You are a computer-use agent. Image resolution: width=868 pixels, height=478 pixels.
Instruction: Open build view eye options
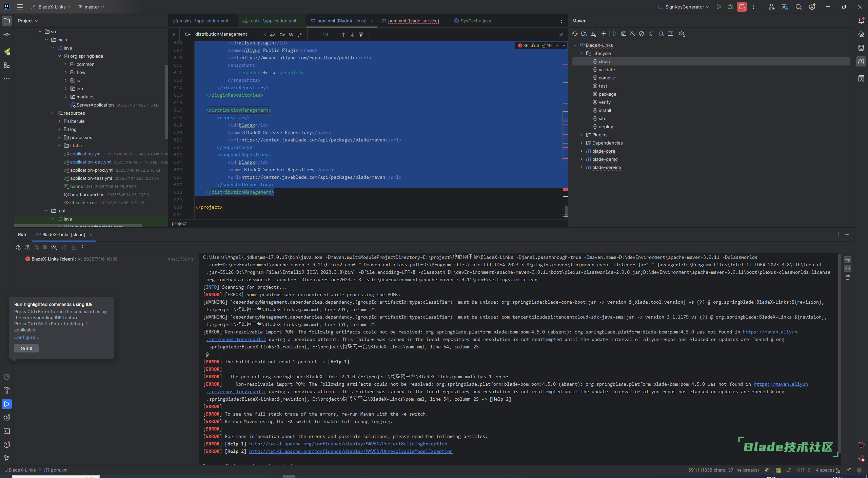[54, 247]
